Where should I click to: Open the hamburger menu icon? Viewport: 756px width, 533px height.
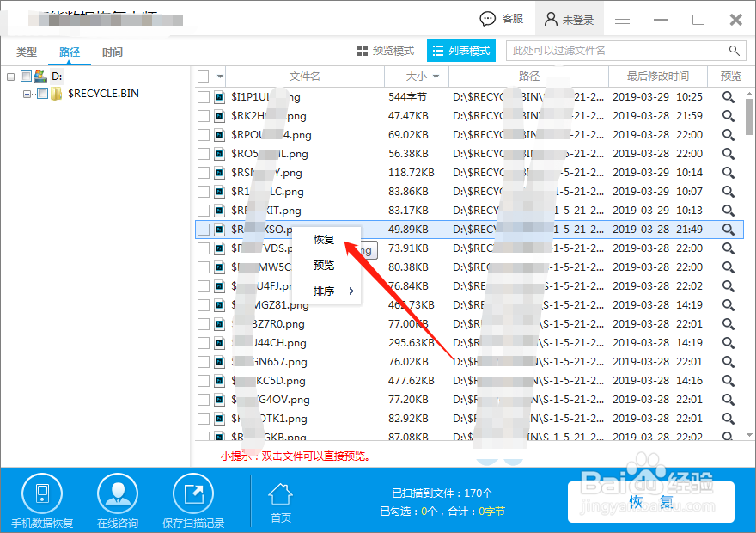click(622, 19)
